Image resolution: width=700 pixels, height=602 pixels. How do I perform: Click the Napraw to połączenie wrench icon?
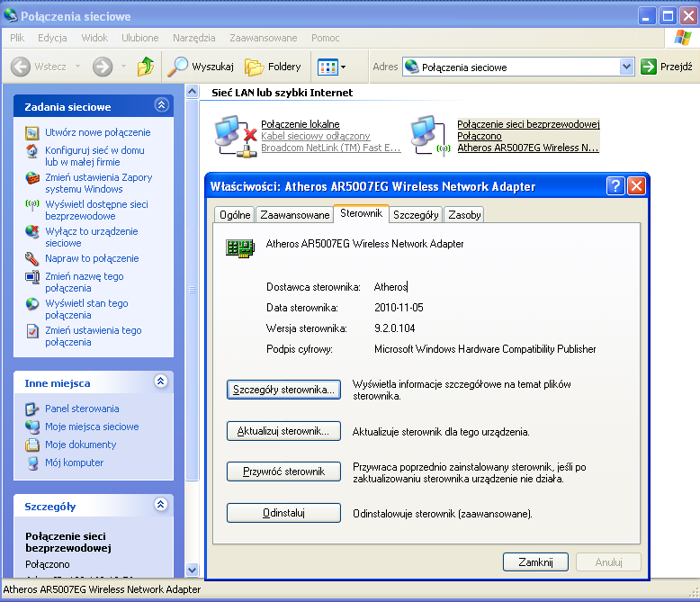pyautogui.click(x=32, y=258)
